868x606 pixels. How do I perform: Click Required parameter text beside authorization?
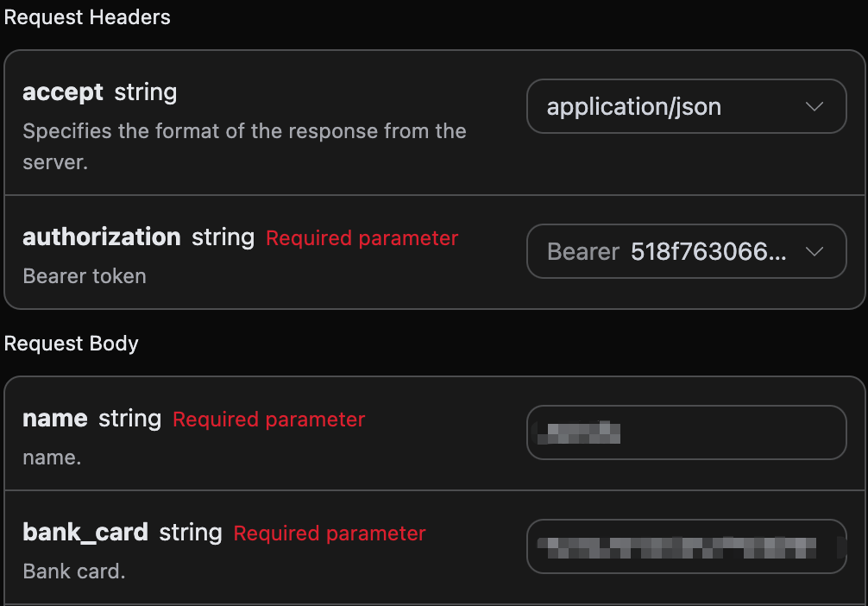[x=362, y=238]
